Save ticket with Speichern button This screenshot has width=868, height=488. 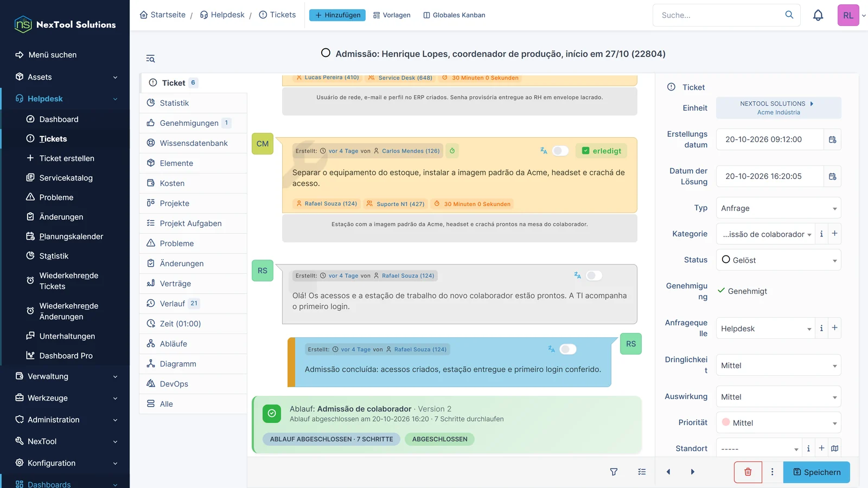point(816,472)
